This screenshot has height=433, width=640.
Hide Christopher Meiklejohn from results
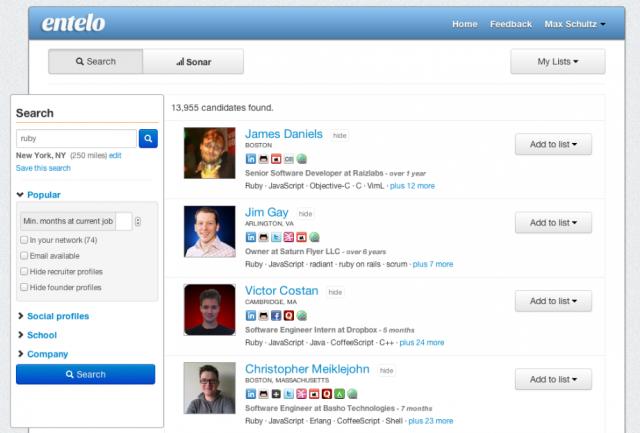[387, 371]
